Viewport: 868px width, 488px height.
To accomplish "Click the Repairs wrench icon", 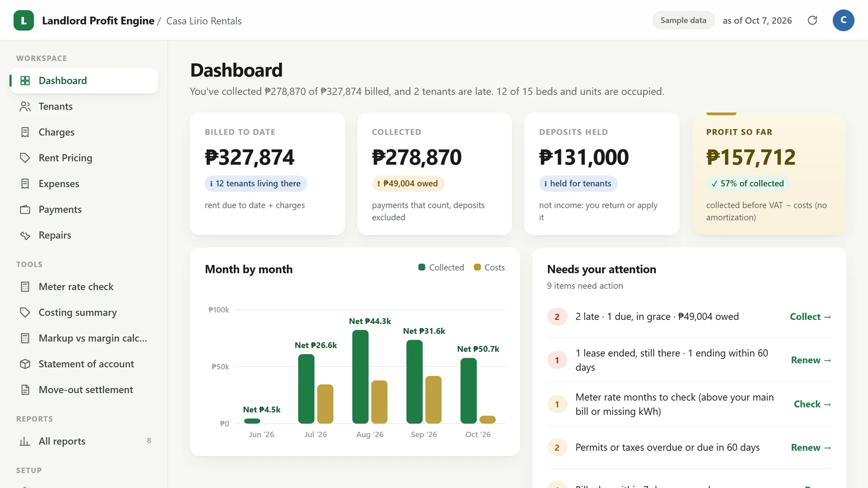I will coord(25,235).
